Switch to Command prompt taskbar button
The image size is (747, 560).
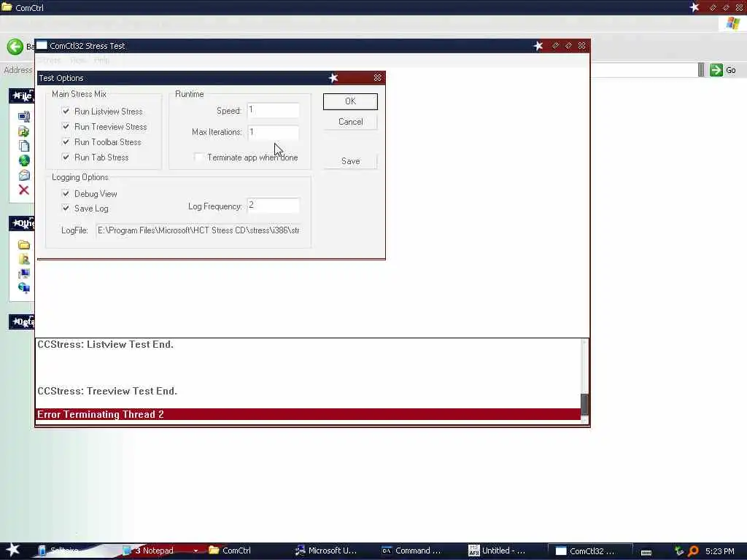pos(413,551)
